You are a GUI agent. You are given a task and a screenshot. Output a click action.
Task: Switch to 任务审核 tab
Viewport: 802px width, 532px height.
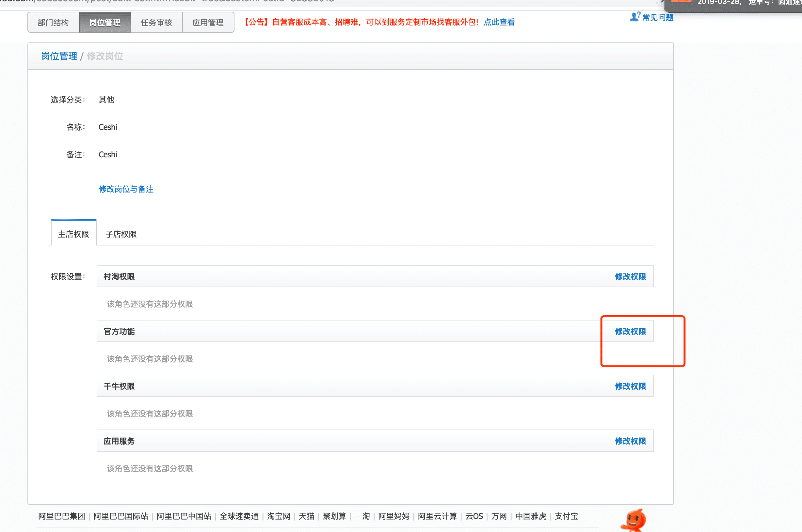point(156,23)
